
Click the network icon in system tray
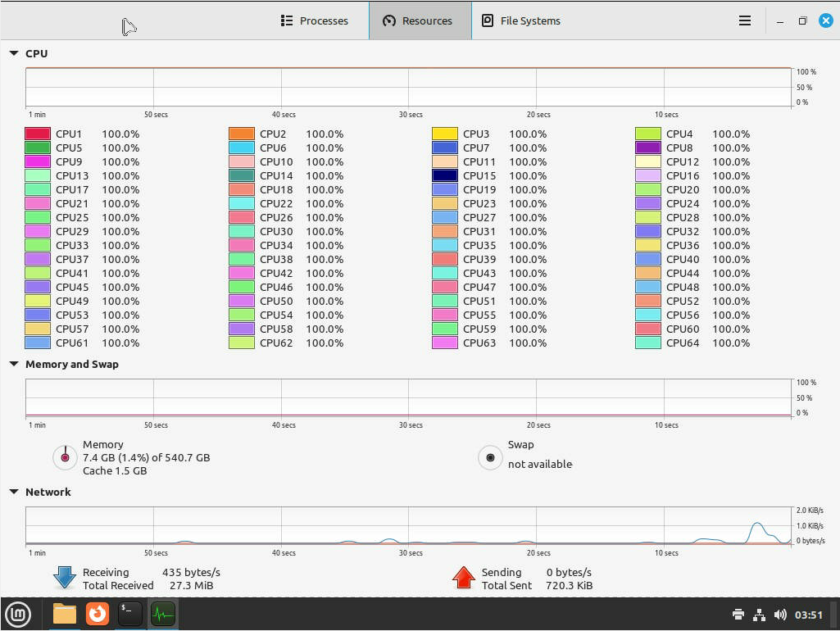point(759,615)
